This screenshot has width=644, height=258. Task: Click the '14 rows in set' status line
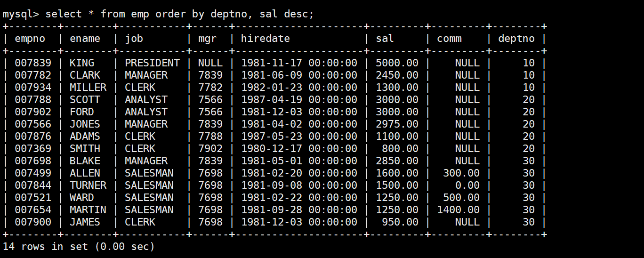pos(79,246)
